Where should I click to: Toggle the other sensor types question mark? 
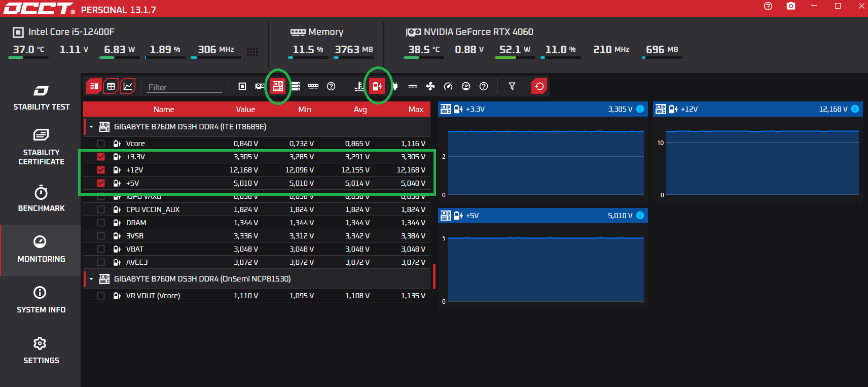484,86
